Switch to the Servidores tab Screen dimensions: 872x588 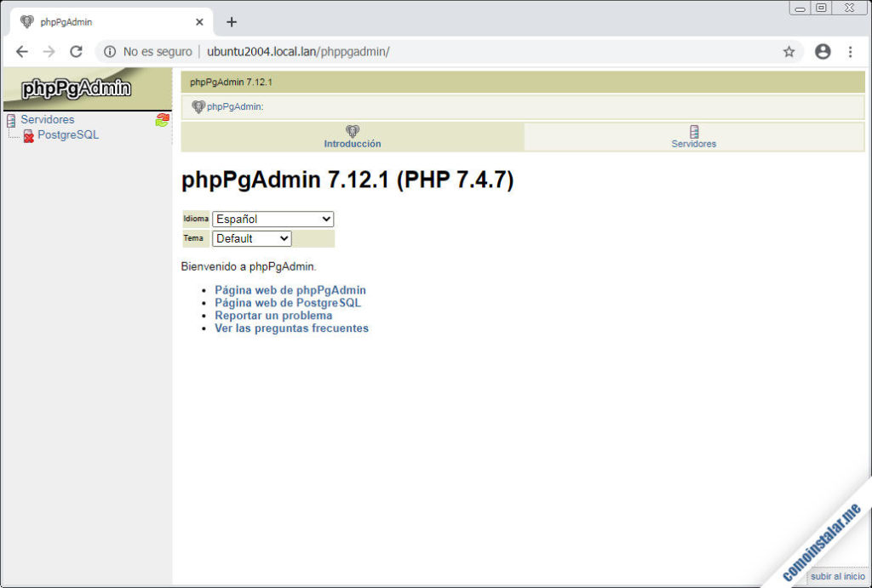point(693,143)
